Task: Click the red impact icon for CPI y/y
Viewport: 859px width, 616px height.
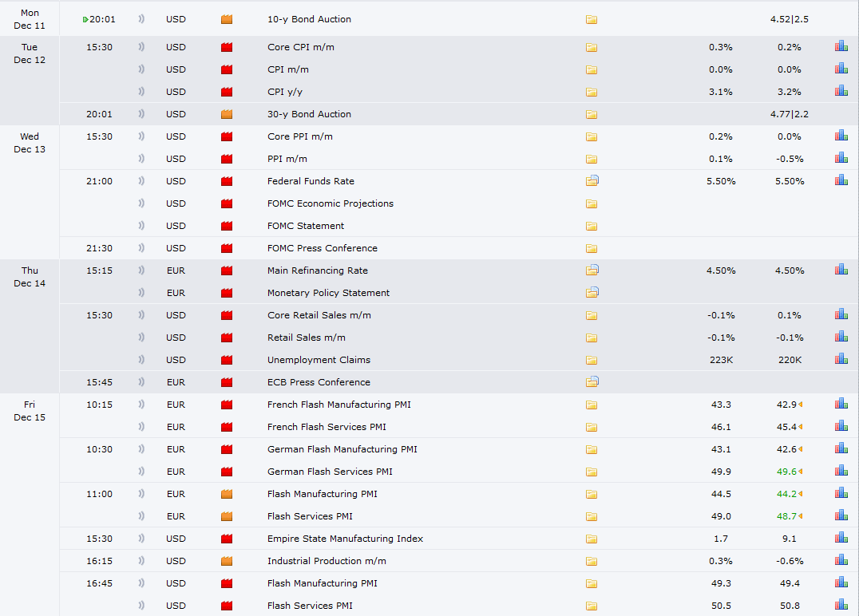Action: (x=226, y=92)
